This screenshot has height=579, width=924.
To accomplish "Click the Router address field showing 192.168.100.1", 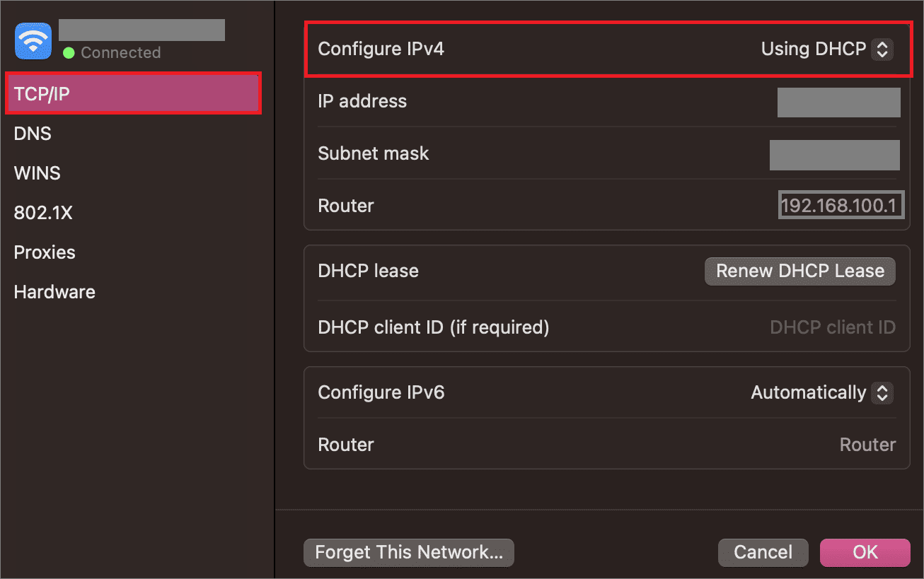I will pos(841,204).
